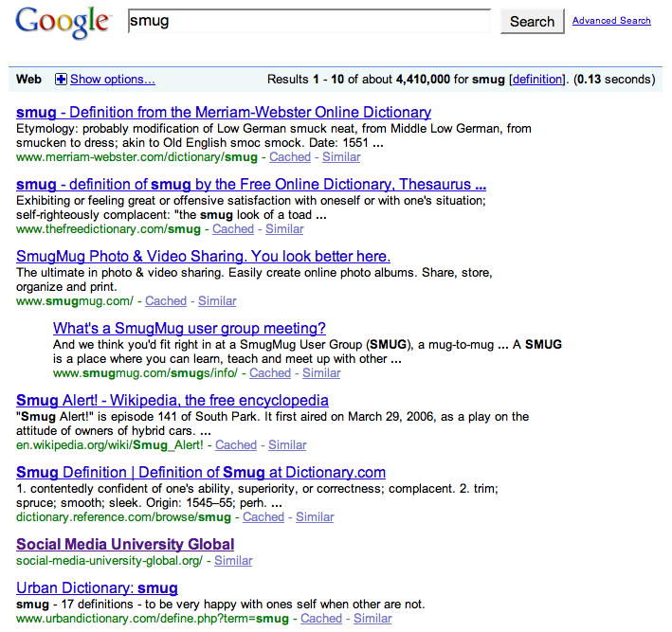
Task: View Similar pages for thefreedictionary.com result
Action: click(x=284, y=229)
